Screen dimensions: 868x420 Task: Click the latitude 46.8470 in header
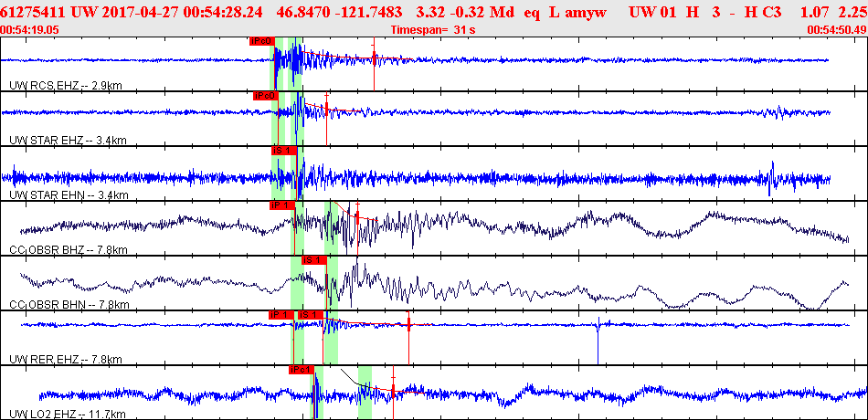coord(302,11)
